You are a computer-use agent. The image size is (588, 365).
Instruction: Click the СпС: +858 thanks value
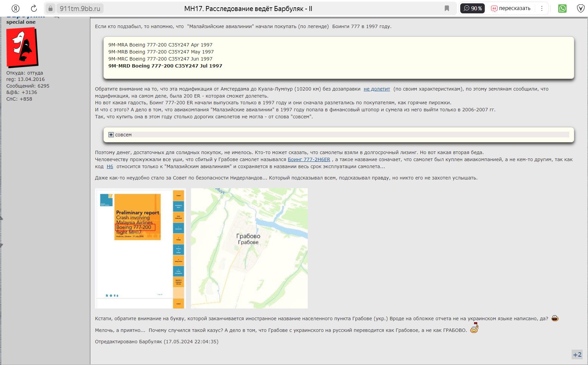click(x=19, y=99)
